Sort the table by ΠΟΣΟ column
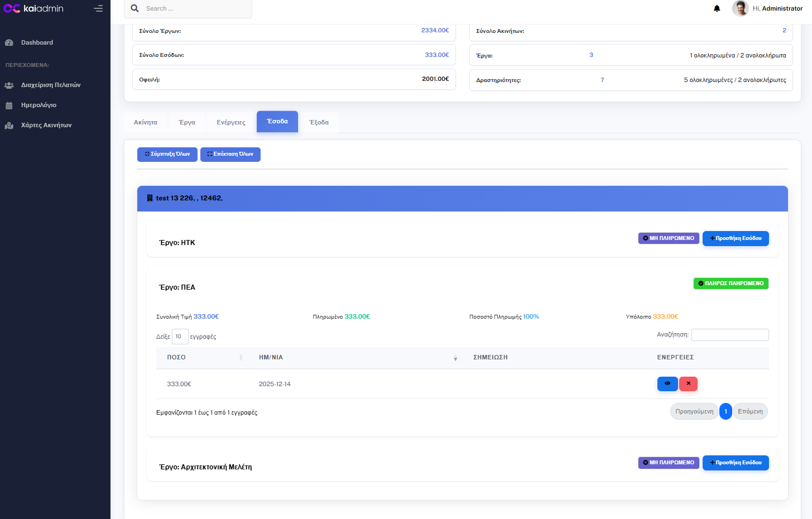The height and width of the screenshot is (519, 812). (204, 357)
